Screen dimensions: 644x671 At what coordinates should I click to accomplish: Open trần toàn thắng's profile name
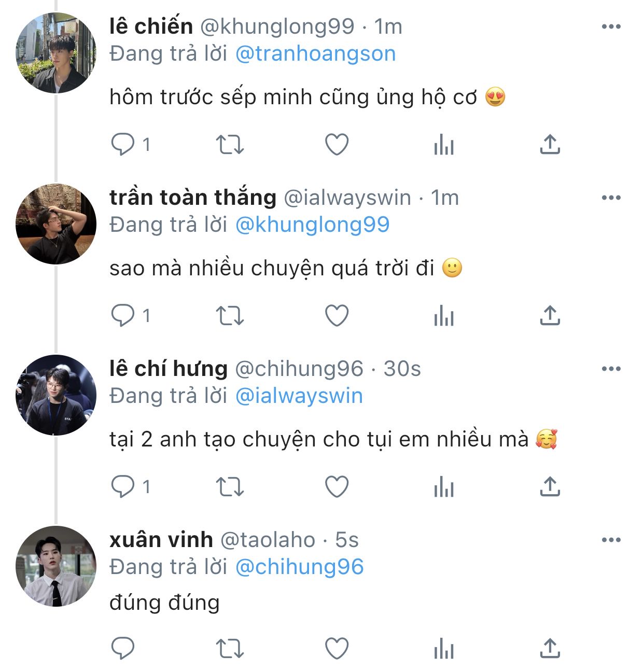193,198
